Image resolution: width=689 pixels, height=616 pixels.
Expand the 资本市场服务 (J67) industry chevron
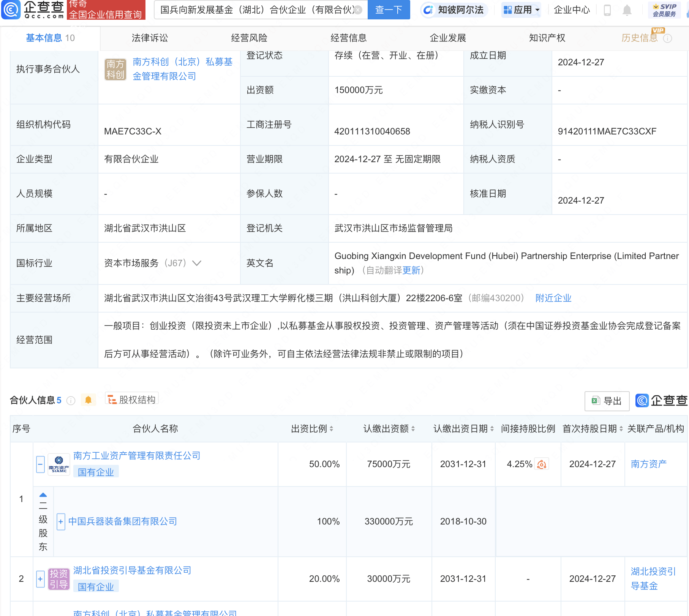197,263
